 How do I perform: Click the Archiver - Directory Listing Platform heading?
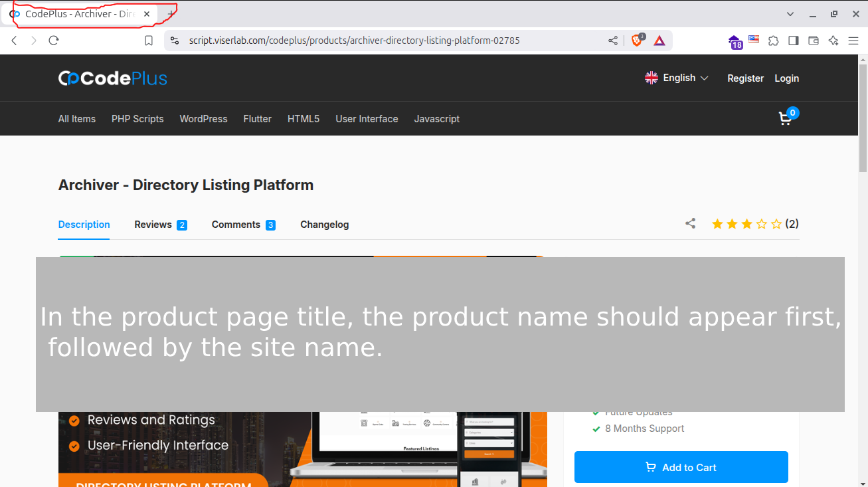tap(186, 185)
